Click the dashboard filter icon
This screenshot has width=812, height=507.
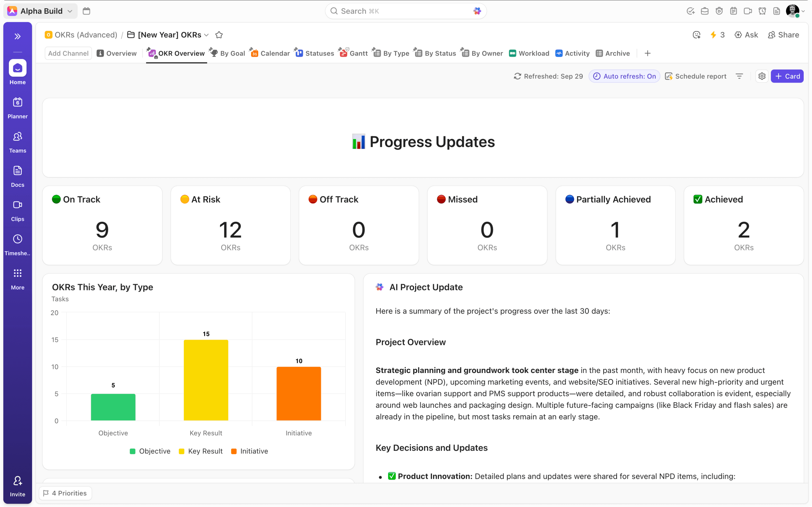[739, 76]
